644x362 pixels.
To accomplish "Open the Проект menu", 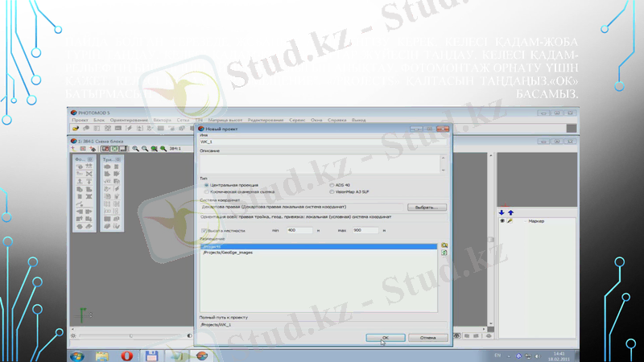I will (x=79, y=118).
